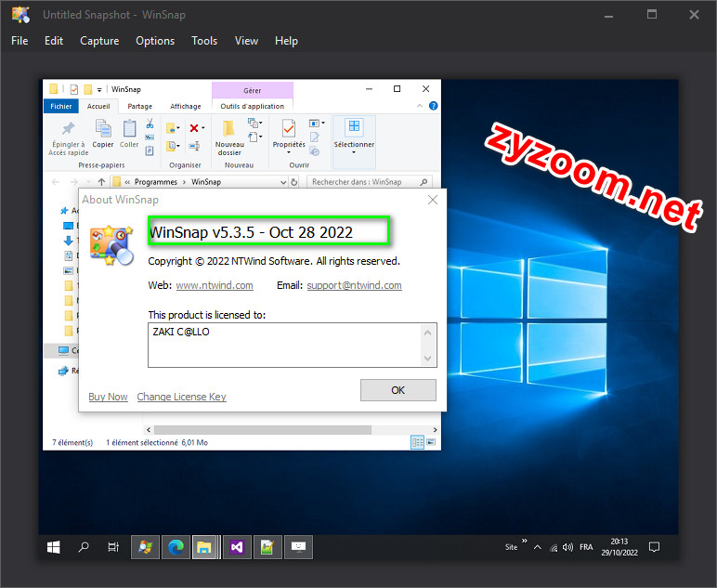Click the taskbar search magnifier icon

(84, 547)
